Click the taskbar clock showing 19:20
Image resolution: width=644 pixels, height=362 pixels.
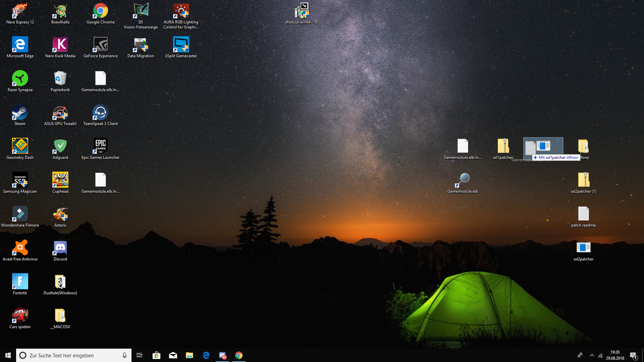(615, 355)
